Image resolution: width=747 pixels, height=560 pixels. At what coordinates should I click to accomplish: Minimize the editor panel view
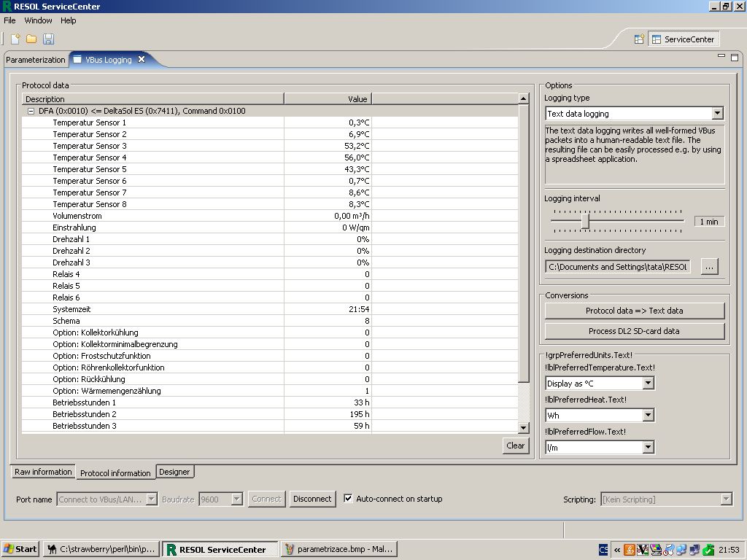coord(721,57)
